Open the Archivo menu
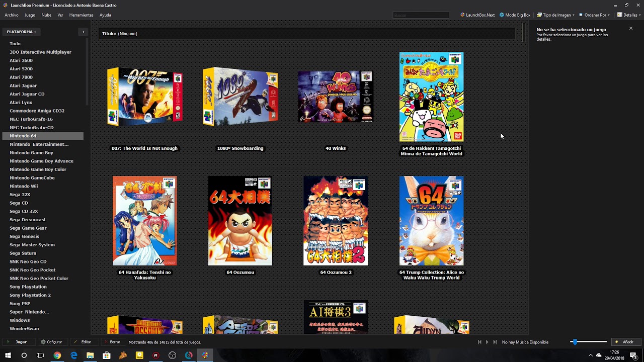Image resolution: width=644 pixels, height=362 pixels. (12, 15)
